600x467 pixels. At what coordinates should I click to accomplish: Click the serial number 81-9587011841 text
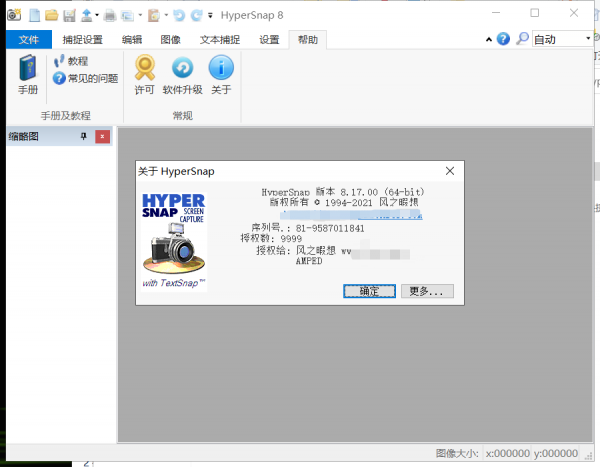pos(330,229)
